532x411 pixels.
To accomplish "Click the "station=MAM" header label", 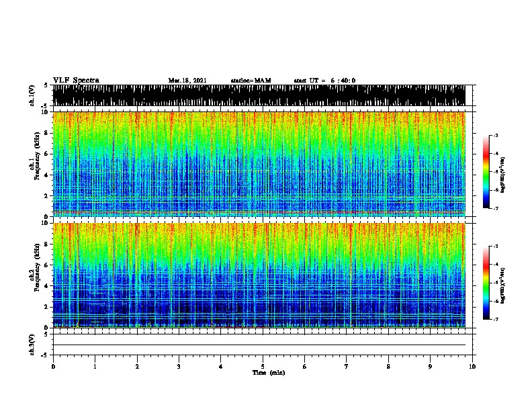I will point(251,81).
